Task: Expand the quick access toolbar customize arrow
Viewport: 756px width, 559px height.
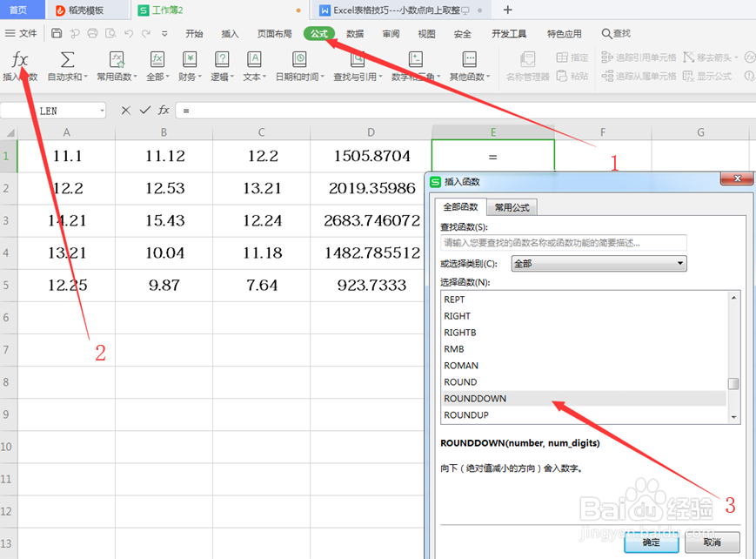Action: 164,34
